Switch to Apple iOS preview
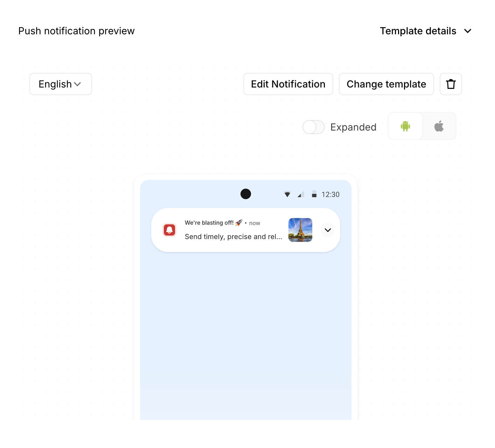The image size is (495, 448). pos(439,126)
